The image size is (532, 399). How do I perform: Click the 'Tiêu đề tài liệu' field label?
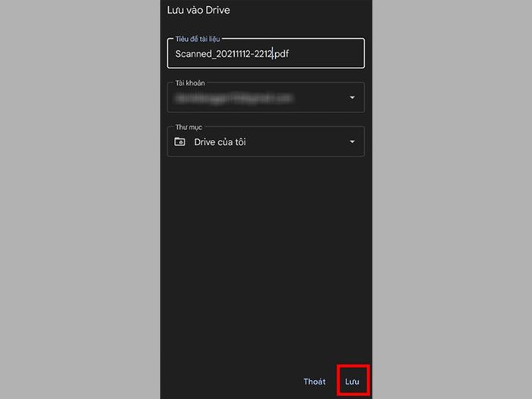(x=198, y=39)
